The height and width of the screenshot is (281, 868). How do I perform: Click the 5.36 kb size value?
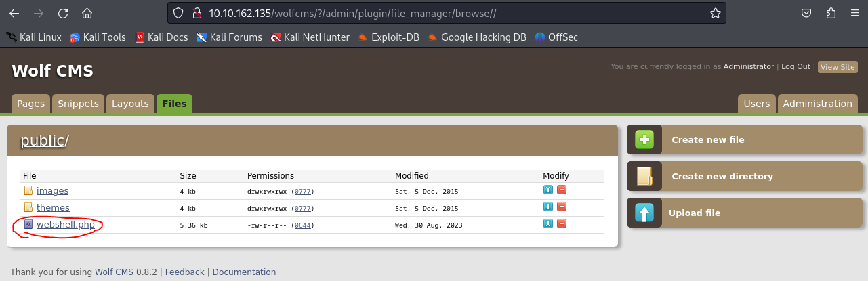pos(194,225)
